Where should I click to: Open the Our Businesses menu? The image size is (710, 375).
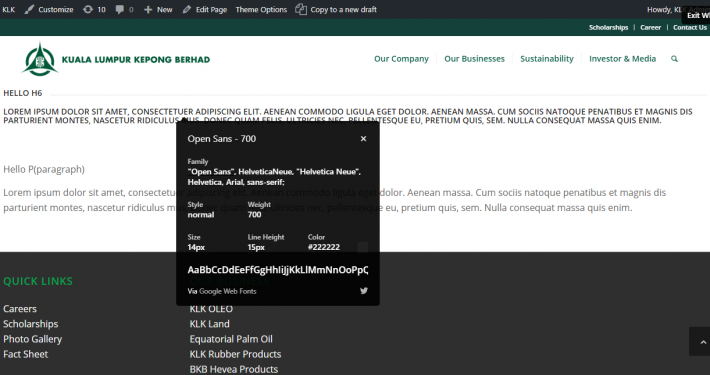click(474, 59)
